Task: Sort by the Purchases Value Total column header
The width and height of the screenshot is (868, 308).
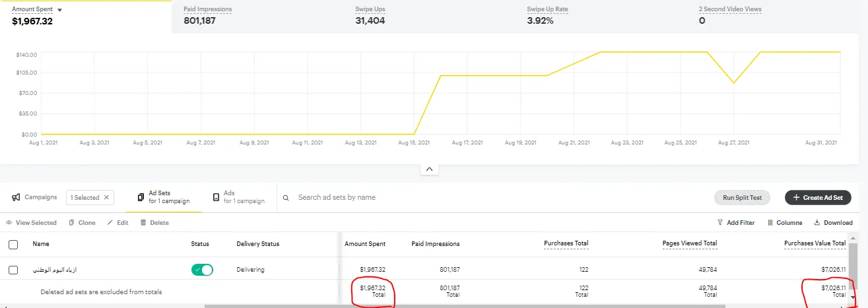Action: click(815, 244)
